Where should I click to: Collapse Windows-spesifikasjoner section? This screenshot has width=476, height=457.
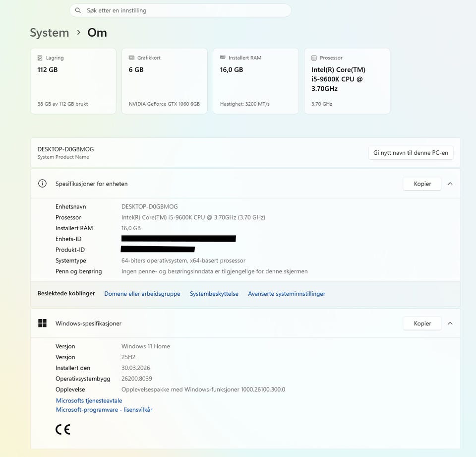pos(450,324)
